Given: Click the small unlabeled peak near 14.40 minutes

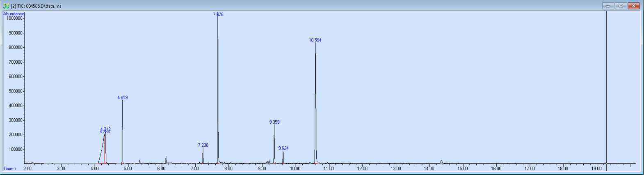Looking at the screenshot, I should tap(441, 162).
